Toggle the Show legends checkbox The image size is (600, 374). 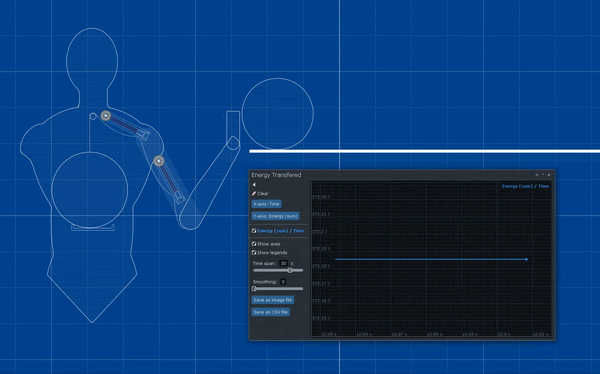click(254, 253)
